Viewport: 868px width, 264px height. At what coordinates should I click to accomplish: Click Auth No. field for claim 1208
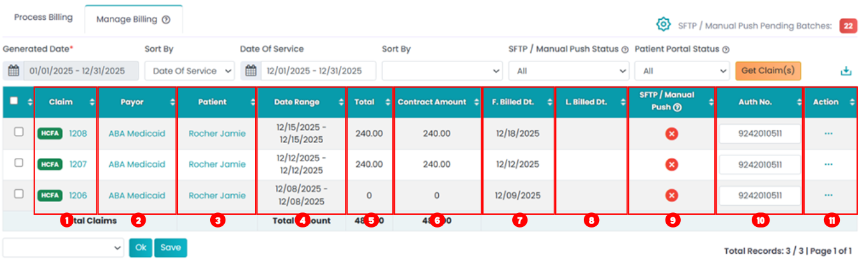click(759, 134)
